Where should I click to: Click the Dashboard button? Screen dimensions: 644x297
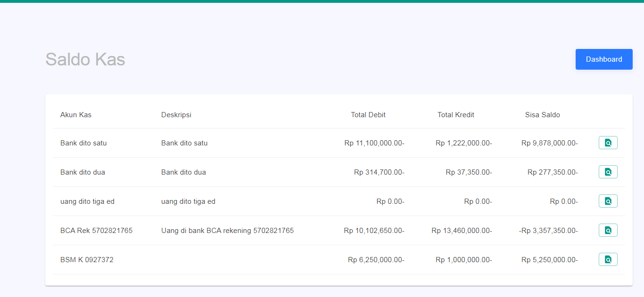604,59
